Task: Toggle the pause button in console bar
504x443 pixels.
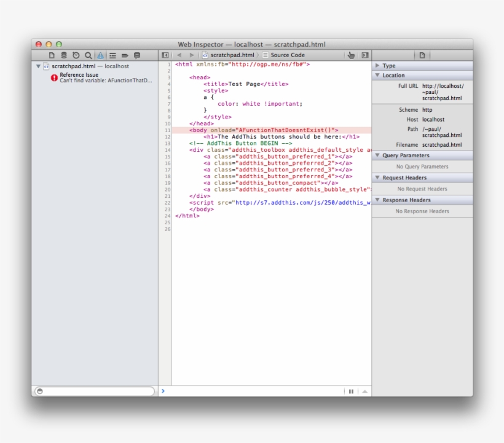Action: (x=351, y=391)
